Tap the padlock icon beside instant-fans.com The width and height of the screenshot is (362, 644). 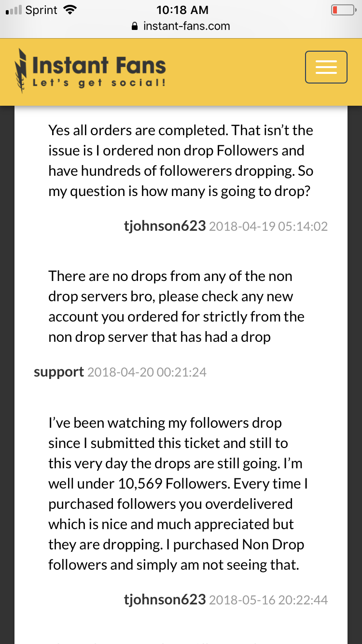[135, 26]
